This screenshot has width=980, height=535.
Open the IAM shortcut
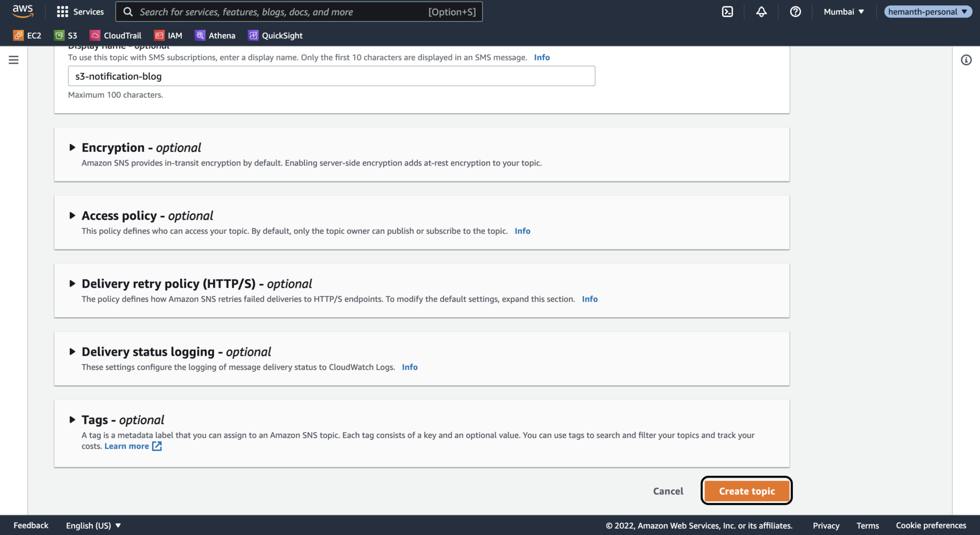click(x=167, y=35)
